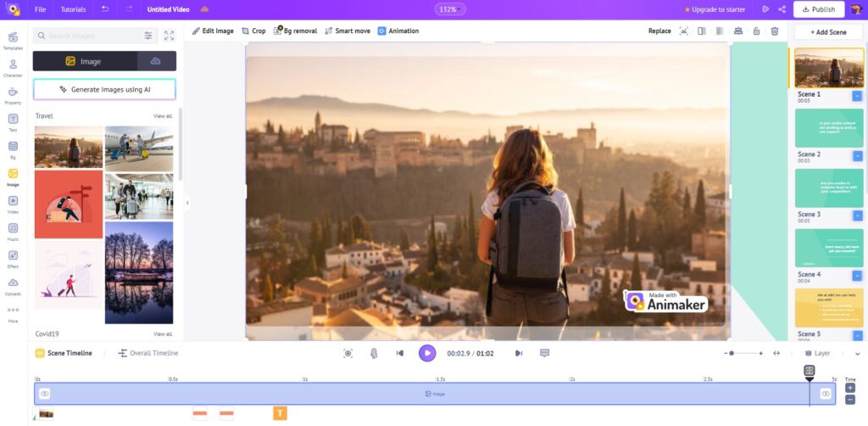Click Upgrade to starter link

click(x=715, y=9)
